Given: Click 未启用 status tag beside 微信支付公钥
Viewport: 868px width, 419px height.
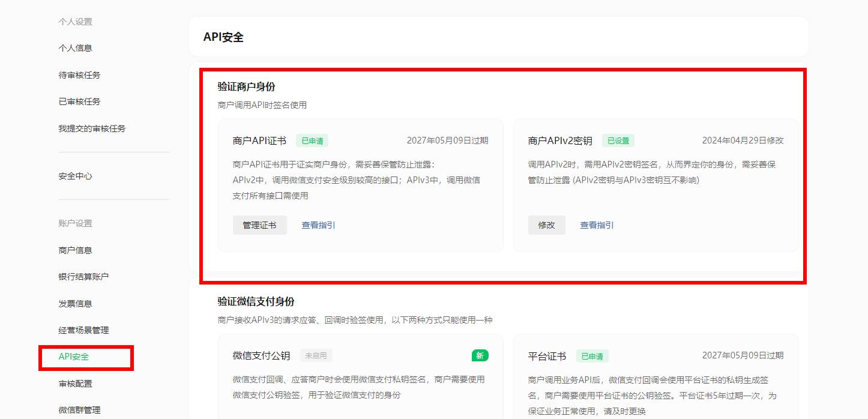Looking at the screenshot, I should tap(316, 355).
